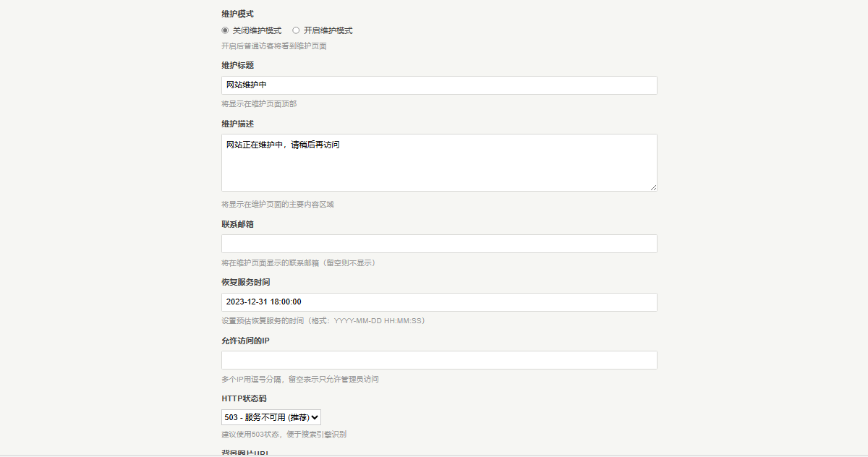The height and width of the screenshot is (457, 868).
Task: Click the 维护描述 label text
Action: click(236, 124)
